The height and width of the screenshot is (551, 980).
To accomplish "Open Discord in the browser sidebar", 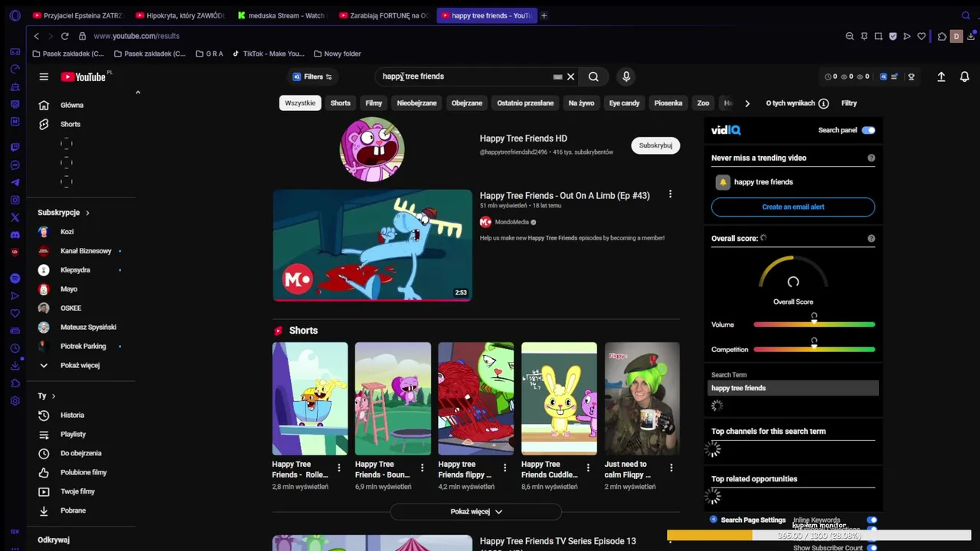I will 15,235.
